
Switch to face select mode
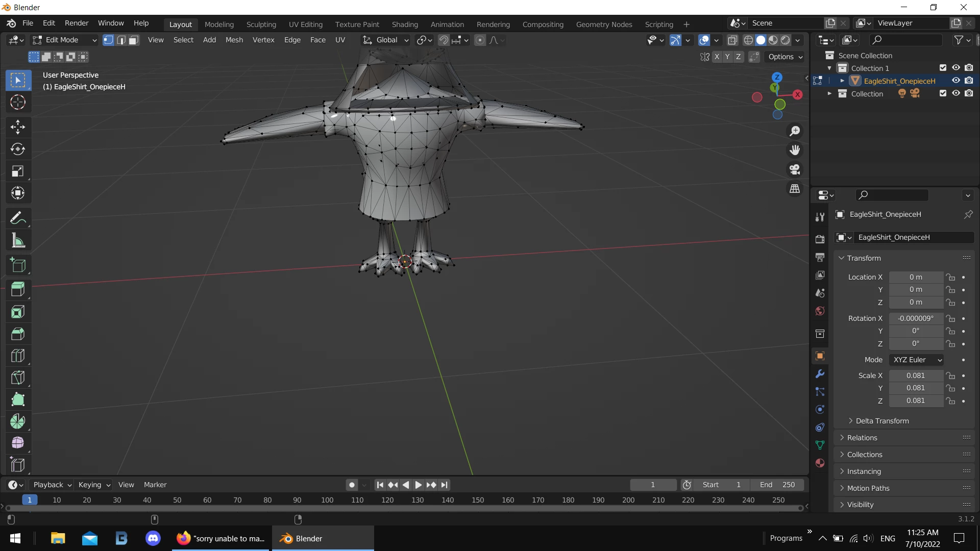(x=134, y=40)
